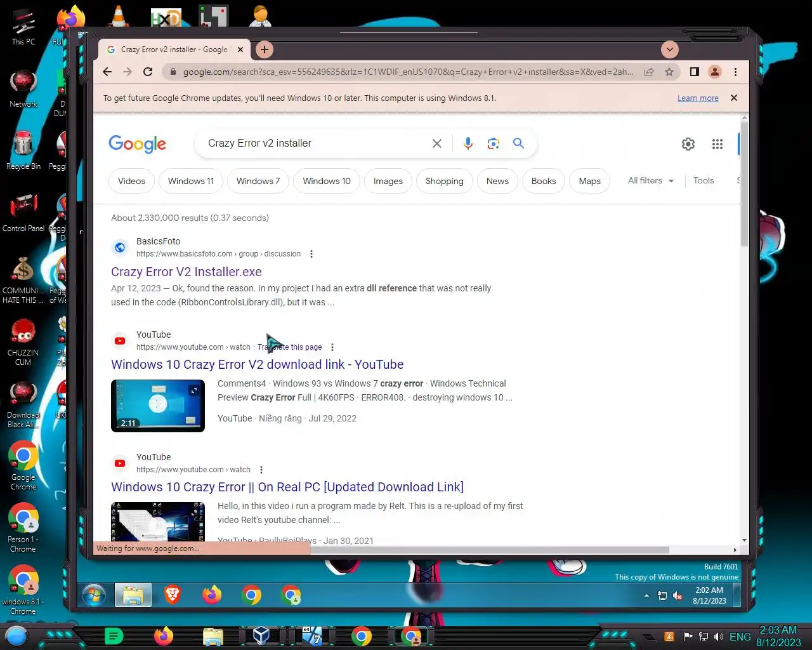Open VirtualBox icon on outer taskbar

261,635
